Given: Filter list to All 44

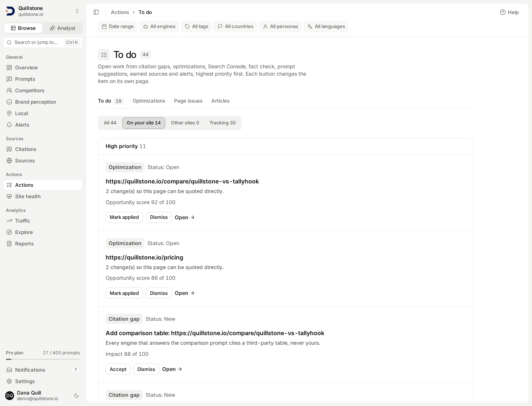Looking at the screenshot, I should click(110, 123).
